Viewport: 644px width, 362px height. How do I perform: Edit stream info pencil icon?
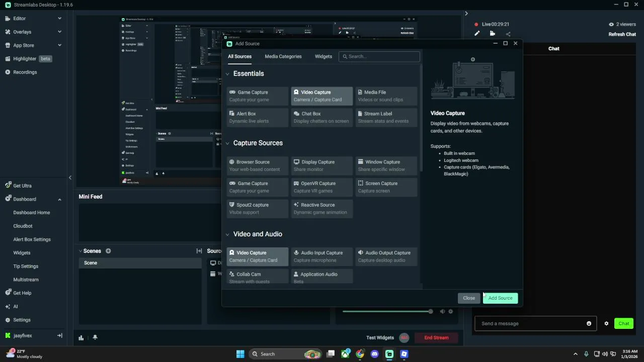click(x=477, y=34)
